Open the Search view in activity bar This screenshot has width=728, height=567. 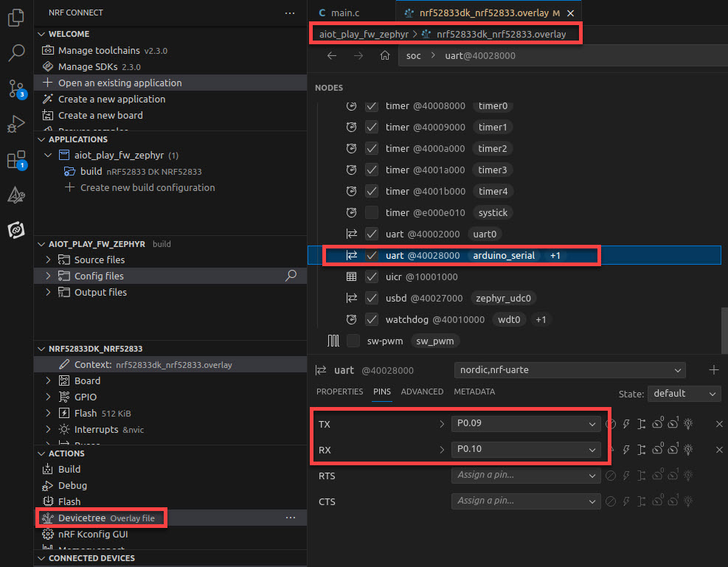click(x=16, y=52)
